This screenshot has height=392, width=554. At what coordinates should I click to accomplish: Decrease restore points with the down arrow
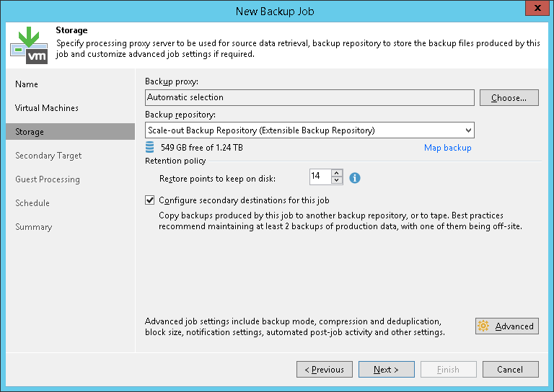click(337, 180)
